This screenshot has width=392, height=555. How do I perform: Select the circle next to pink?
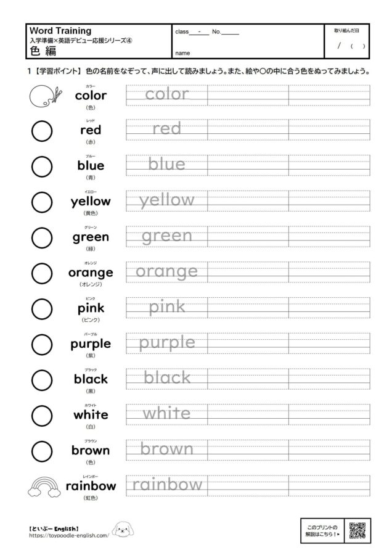pyautogui.click(x=41, y=308)
